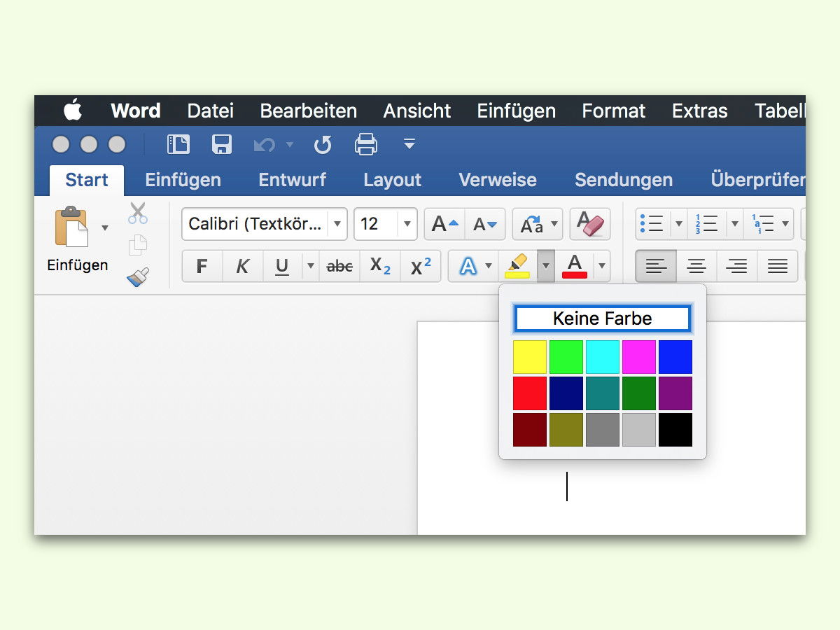Pick the dark red highlight swatch

(530, 430)
